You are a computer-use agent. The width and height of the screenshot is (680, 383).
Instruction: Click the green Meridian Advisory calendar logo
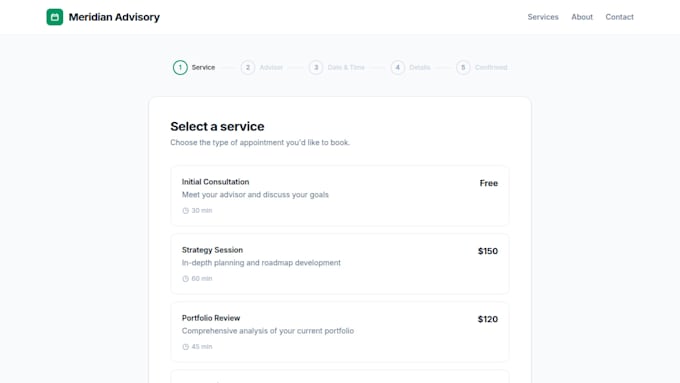pyautogui.click(x=55, y=17)
